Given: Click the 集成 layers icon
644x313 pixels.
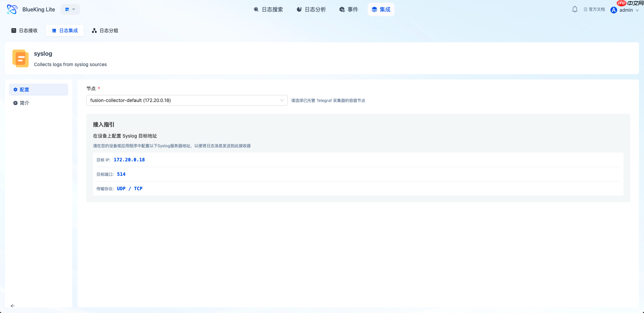Looking at the screenshot, I should 374,9.
